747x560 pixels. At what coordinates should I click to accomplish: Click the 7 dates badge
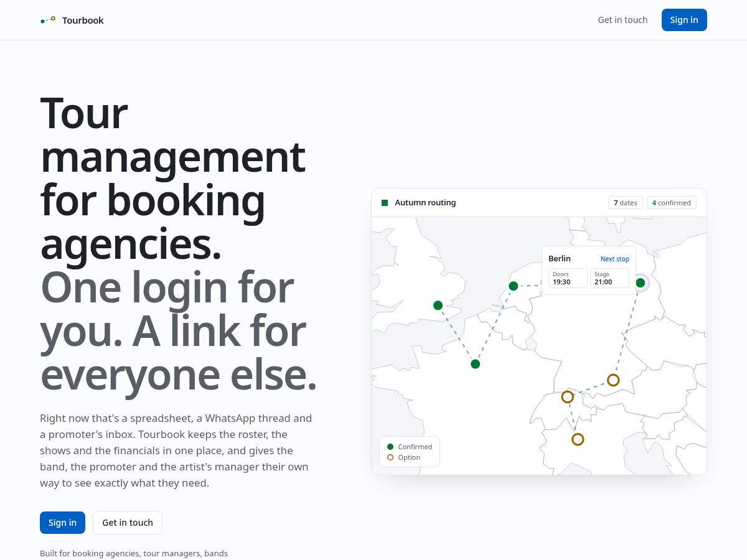[x=626, y=203]
